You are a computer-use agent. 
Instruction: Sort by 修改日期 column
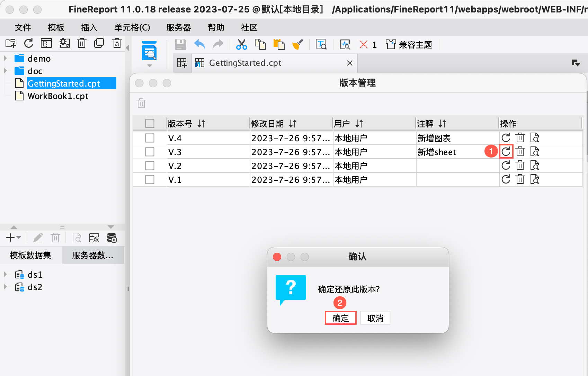(x=293, y=124)
